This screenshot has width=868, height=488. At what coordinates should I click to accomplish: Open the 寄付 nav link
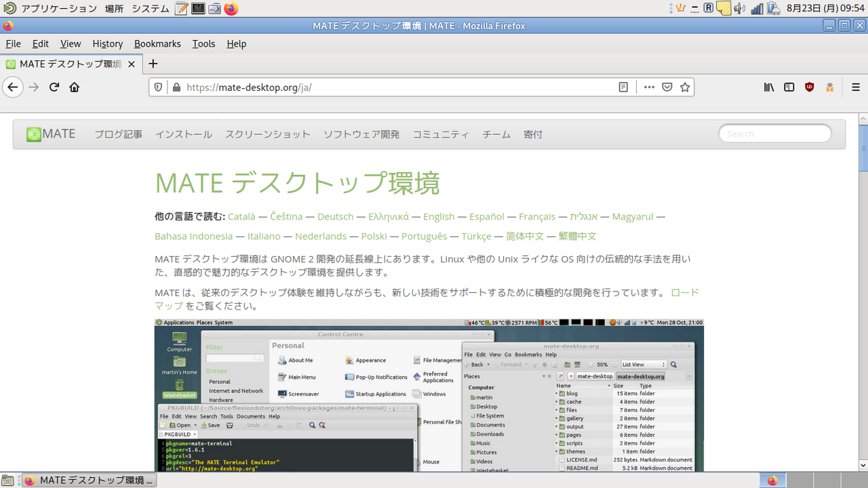[x=533, y=134]
